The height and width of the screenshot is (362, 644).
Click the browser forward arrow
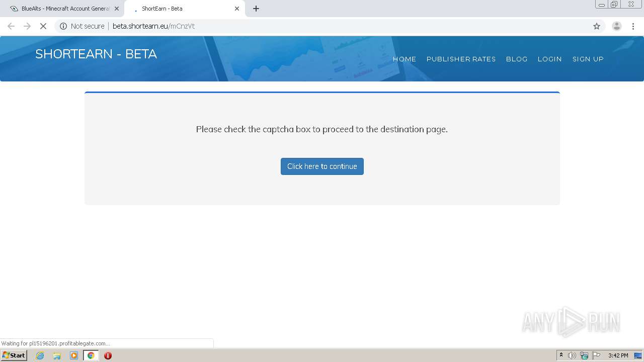(27, 26)
